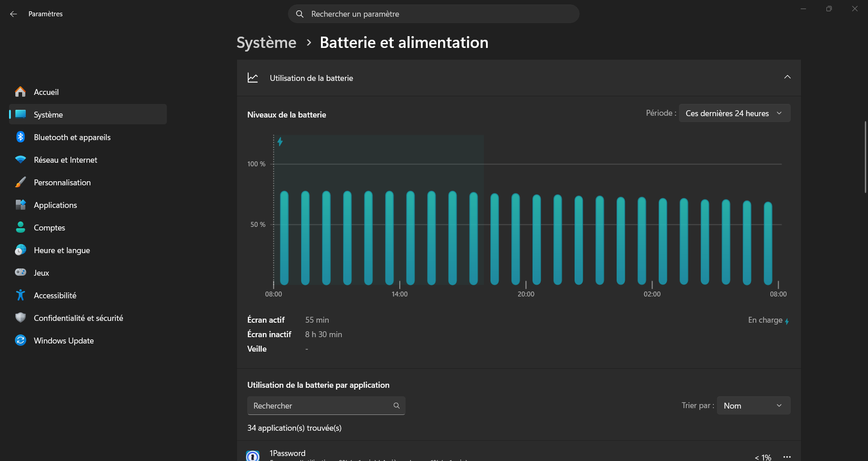
Task: Navigate to Système breadcrumb
Action: coord(266,42)
